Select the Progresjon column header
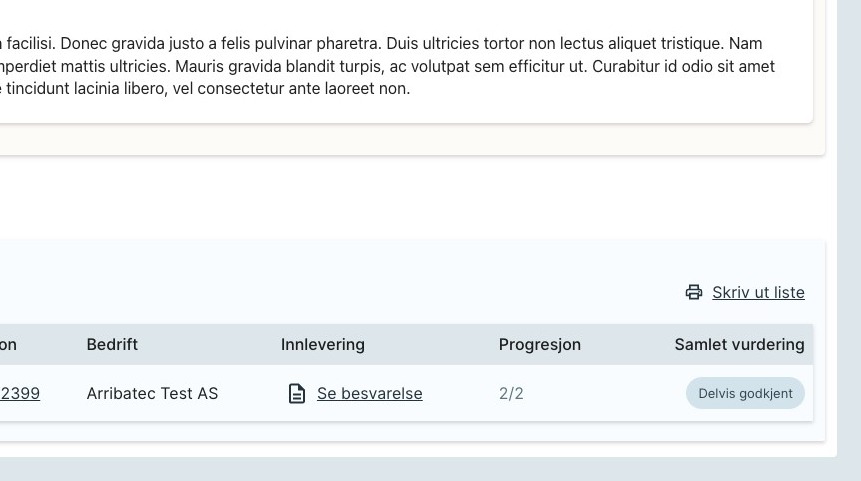 (x=539, y=344)
